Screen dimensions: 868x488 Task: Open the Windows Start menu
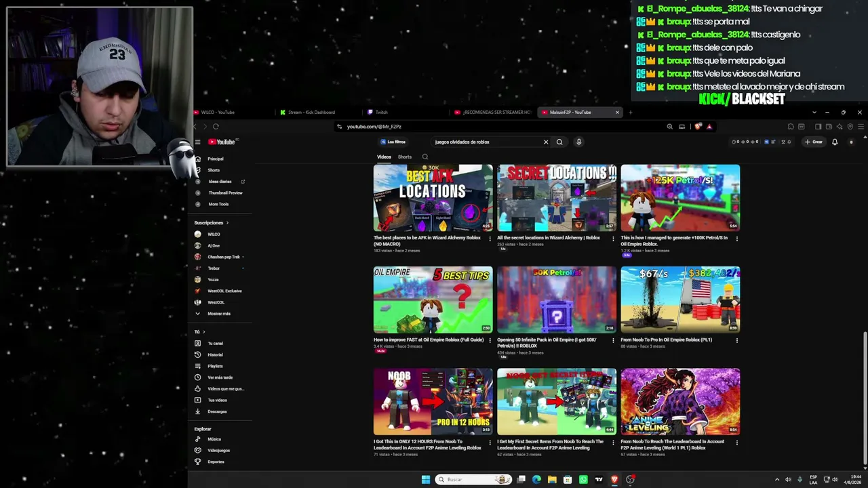425,480
